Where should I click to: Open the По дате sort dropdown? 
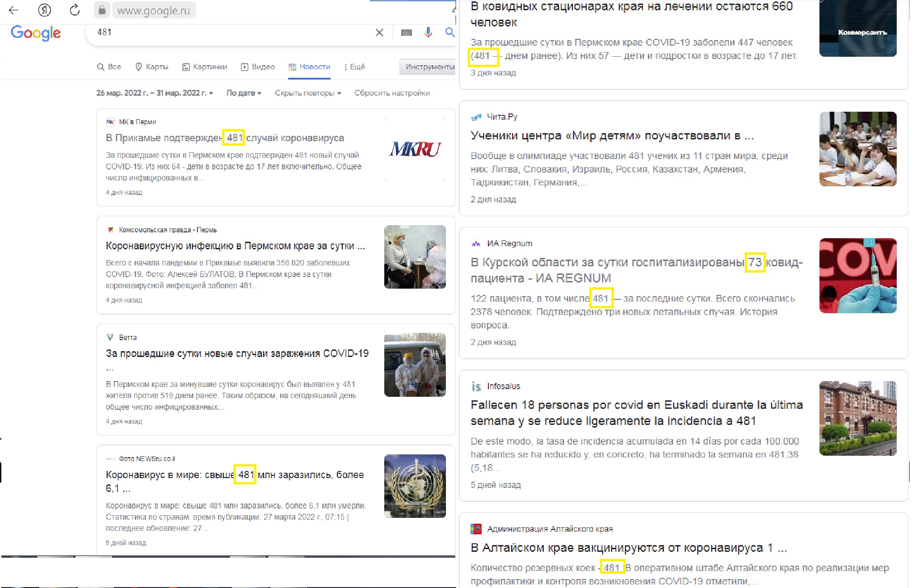pyautogui.click(x=244, y=93)
